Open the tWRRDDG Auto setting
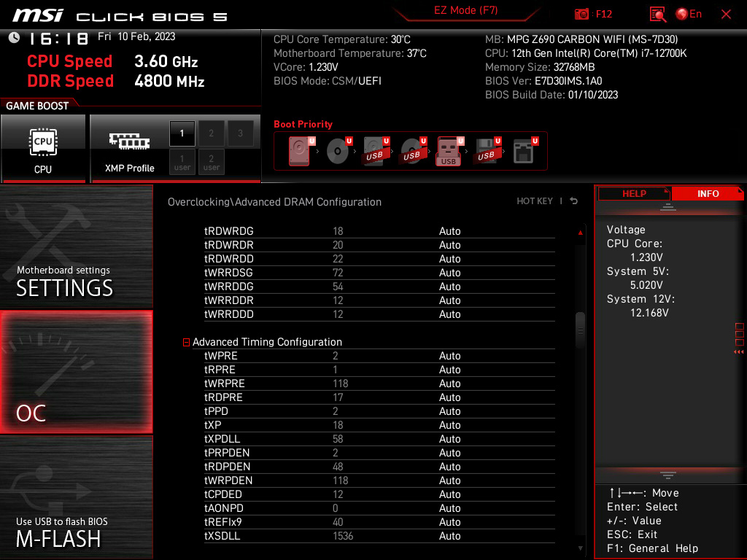This screenshot has width=747, height=560. click(x=449, y=287)
